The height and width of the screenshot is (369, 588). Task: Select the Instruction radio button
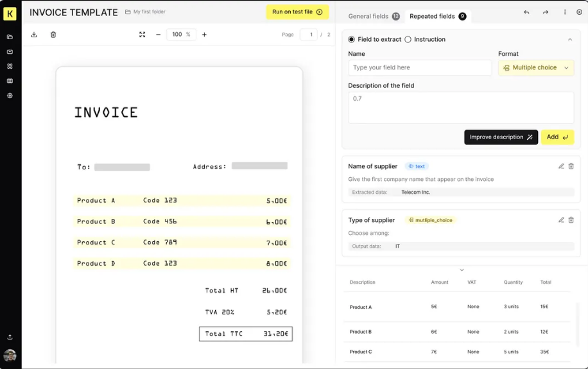408,39
